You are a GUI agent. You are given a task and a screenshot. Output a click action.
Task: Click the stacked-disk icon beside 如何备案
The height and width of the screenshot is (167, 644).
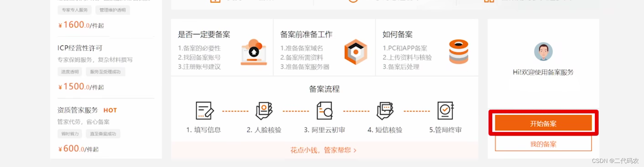click(x=459, y=52)
